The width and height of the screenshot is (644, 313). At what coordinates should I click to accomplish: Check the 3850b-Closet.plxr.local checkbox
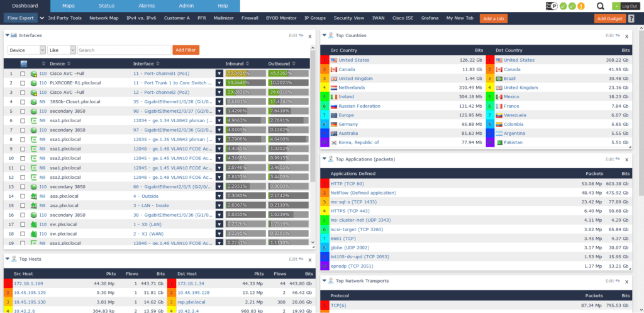click(x=23, y=101)
